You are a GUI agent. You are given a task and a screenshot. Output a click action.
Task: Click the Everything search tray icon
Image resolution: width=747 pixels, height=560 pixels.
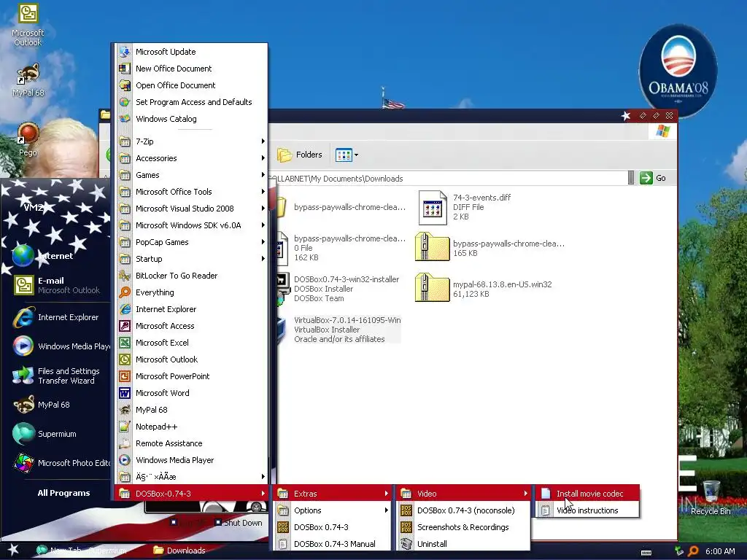coord(693,551)
